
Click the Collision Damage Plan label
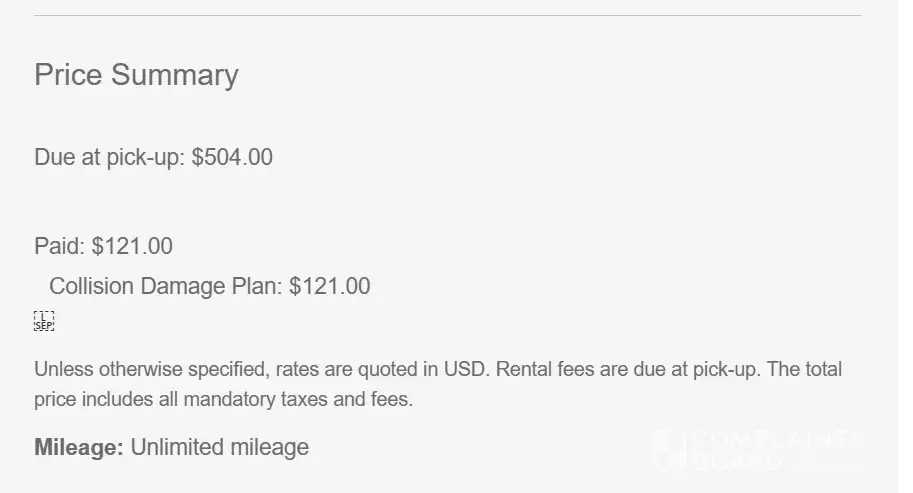[x=165, y=286]
